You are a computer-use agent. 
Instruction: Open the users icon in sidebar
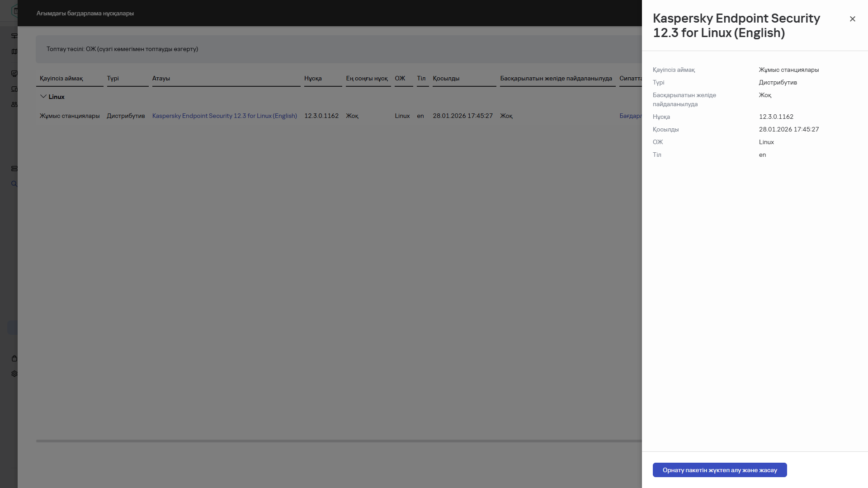click(x=14, y=104)
